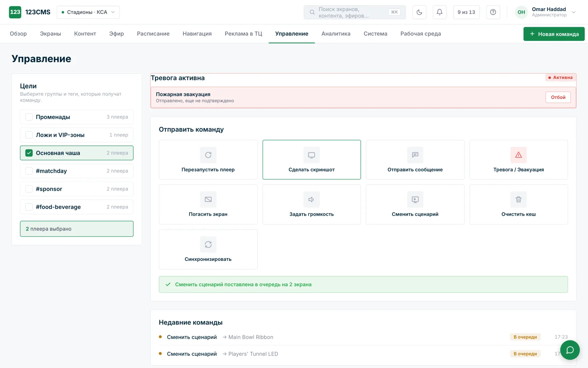
Task: Click the 9 из 13 counter button
Action: pyautogui.click(x=466, y=12)
